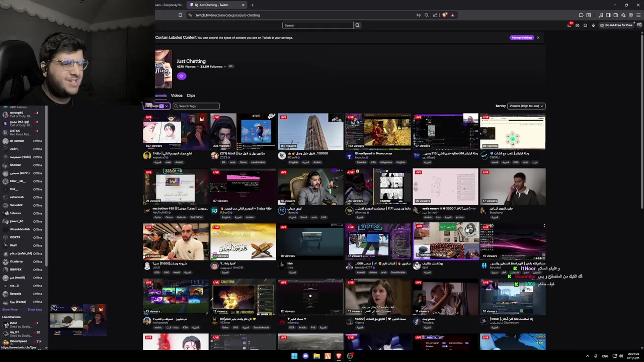Click the Just Chatting category cover image

[164, 69]
